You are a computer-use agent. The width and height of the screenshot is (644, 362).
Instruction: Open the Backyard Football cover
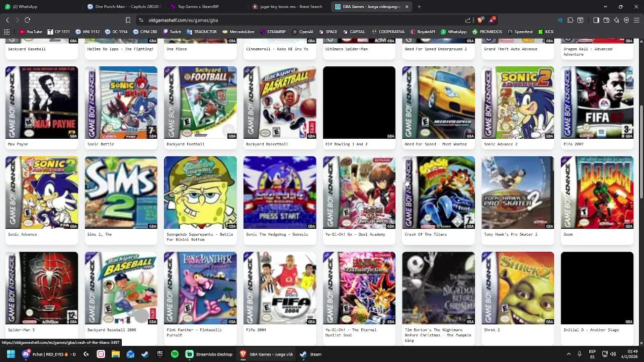pos(200,103)
